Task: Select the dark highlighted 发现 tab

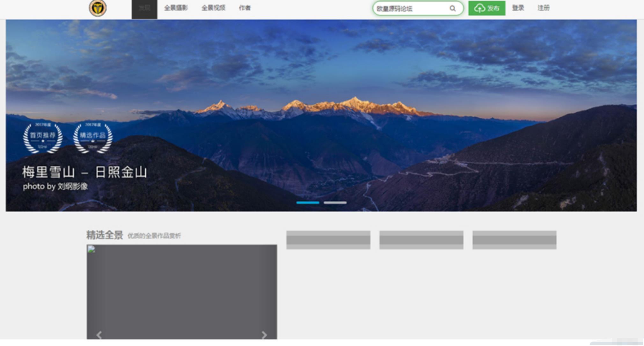Action: [x=144, y=8]
